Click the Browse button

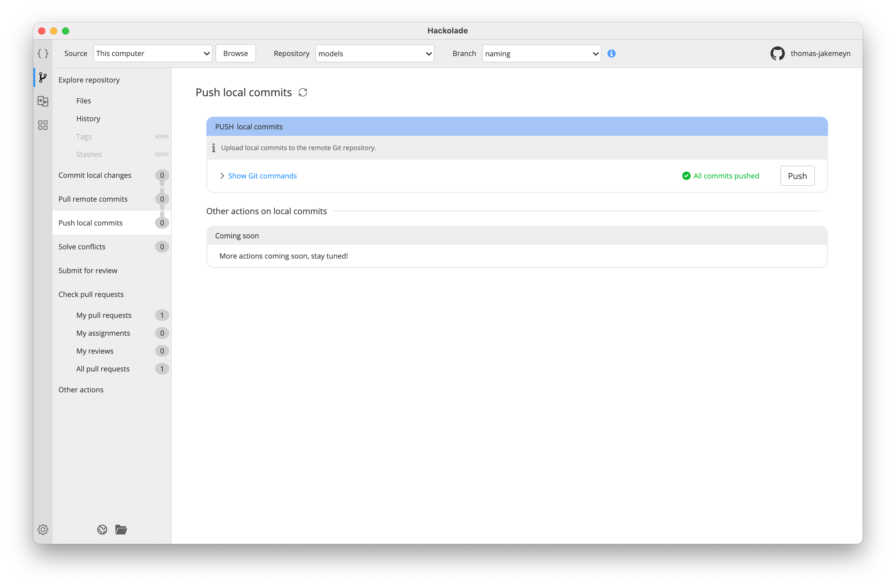click(235, 53)
